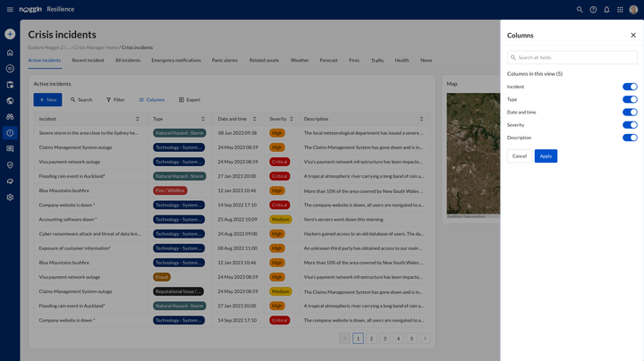
Task: Open the notifications bell
Action: [x=606, y=10]
